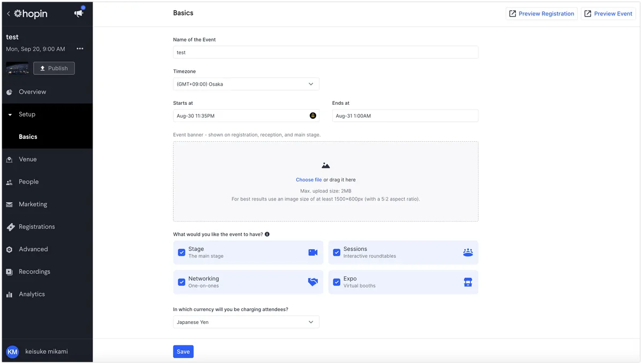Click the Starts at date field

point(246,115)
